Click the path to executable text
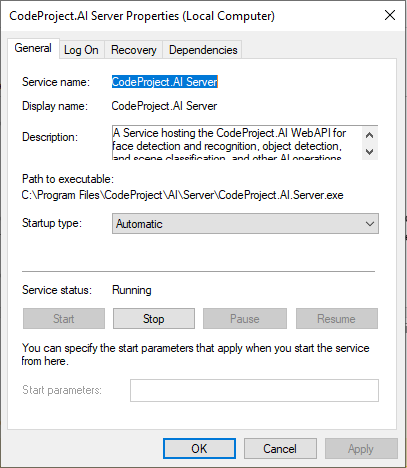 (183, 195)
